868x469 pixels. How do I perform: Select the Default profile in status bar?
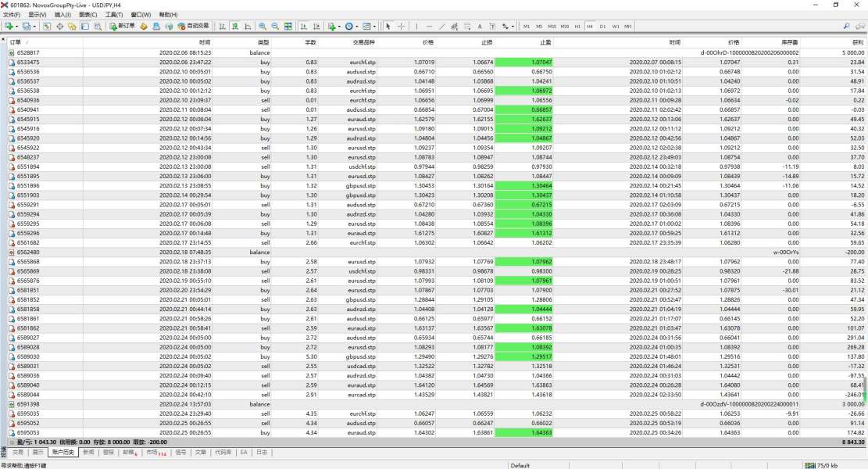(x=520, y=466)
